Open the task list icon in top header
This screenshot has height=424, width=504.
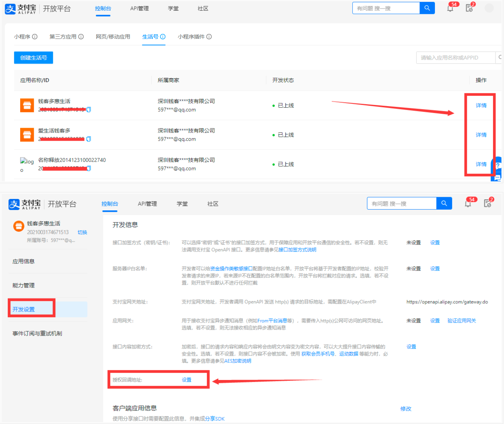pyautogui.click(x=469, y=8)
